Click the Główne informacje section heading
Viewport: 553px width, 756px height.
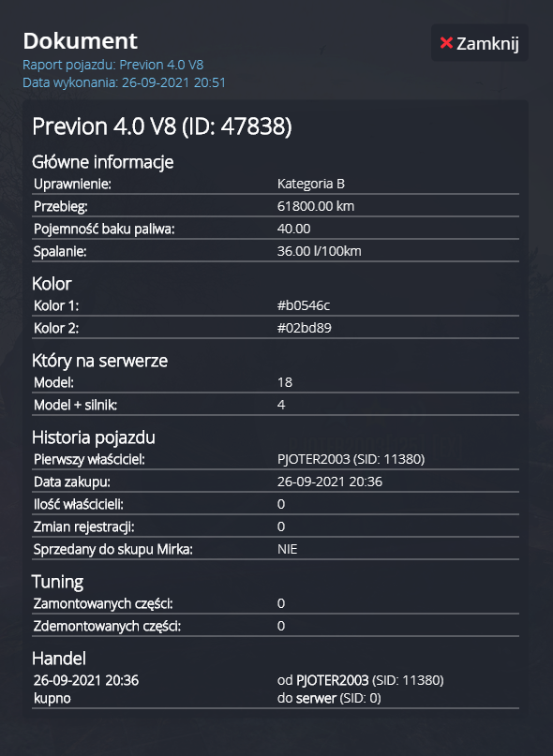[102, 162]
